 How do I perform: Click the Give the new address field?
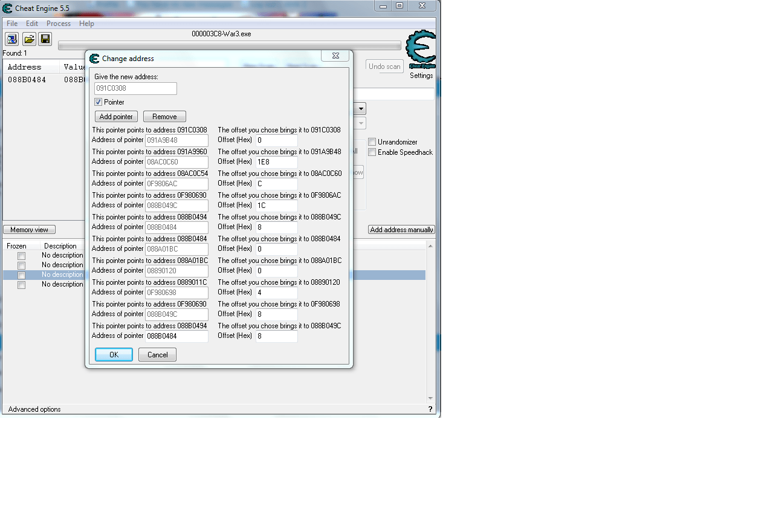coord(135,89)
